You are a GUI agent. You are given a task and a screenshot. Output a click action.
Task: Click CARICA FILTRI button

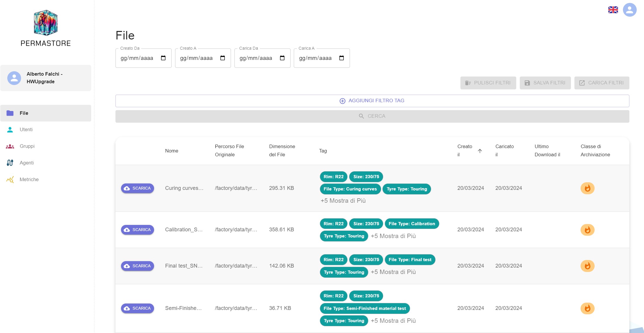[602, 83]
